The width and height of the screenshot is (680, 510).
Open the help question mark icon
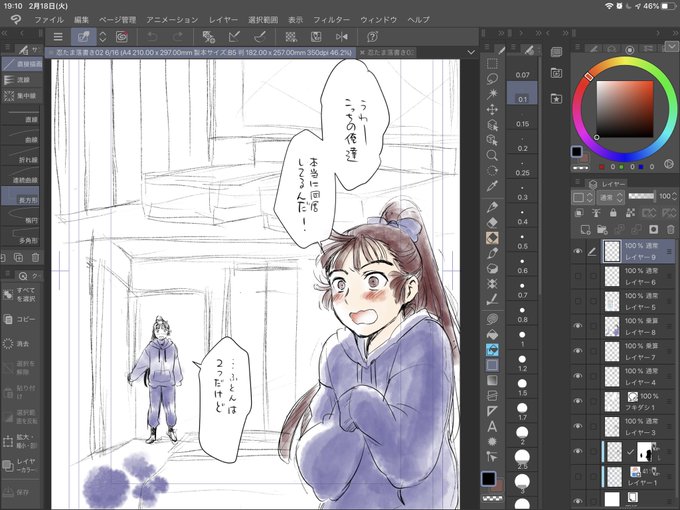click(x=372, y=37)
